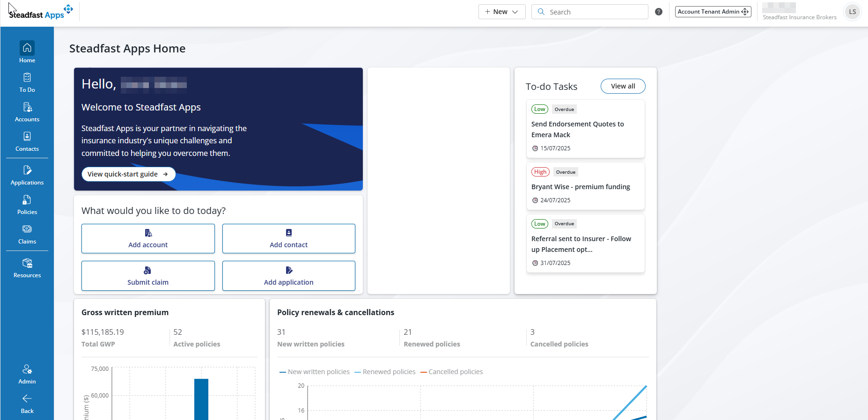
Task: Click the Add contact button label
Action: 289,245
